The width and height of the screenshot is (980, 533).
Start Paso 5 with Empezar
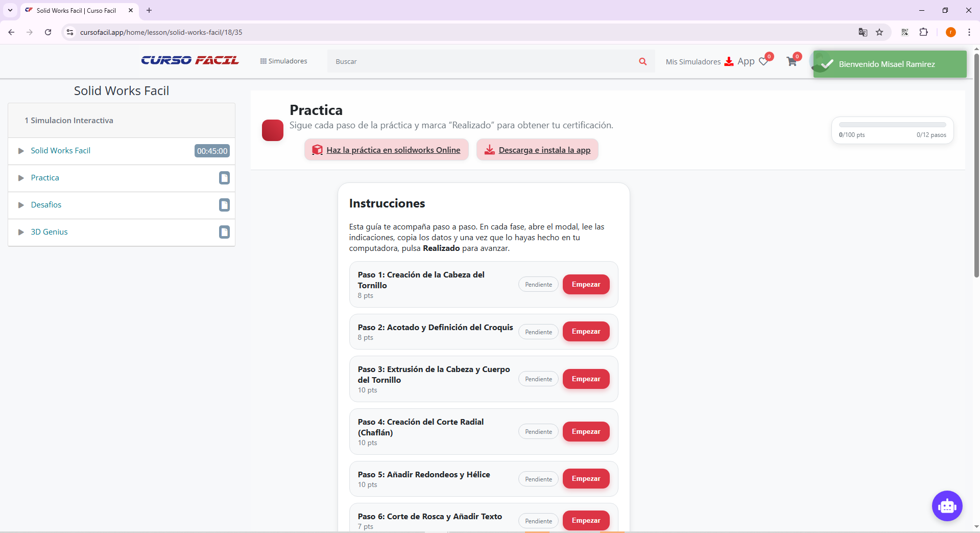586,479
